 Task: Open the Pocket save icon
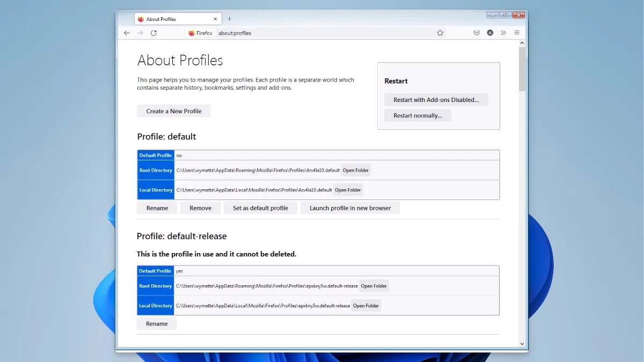click(477, 33)
